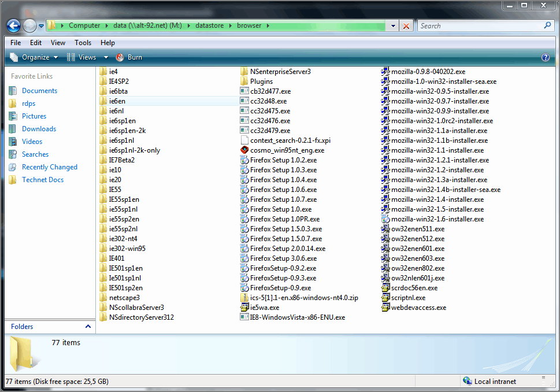Select the IE55sp1en folder name
The height and width of the screenshot is (392, 560).
(x=124, y=199)
